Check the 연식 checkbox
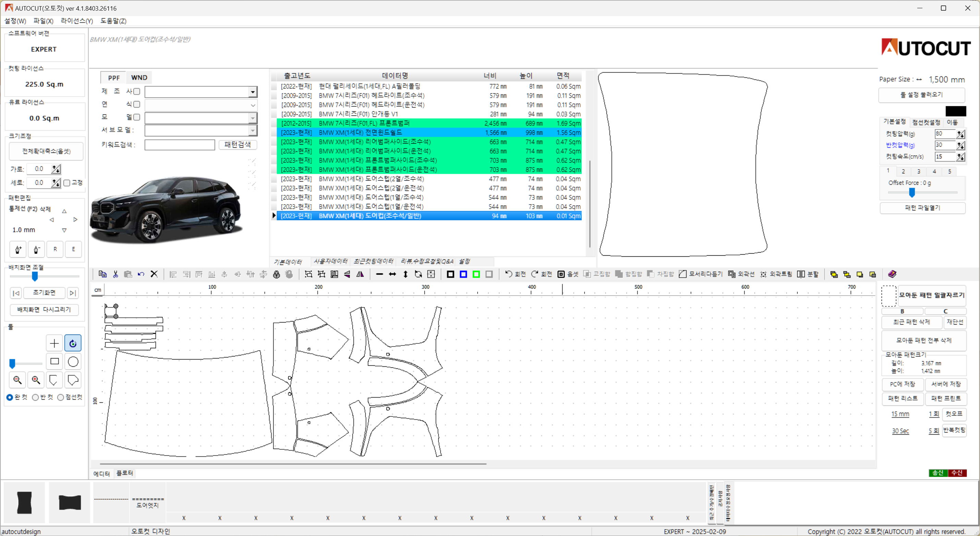Screen dimensions: 980x536 pos(136,104)
